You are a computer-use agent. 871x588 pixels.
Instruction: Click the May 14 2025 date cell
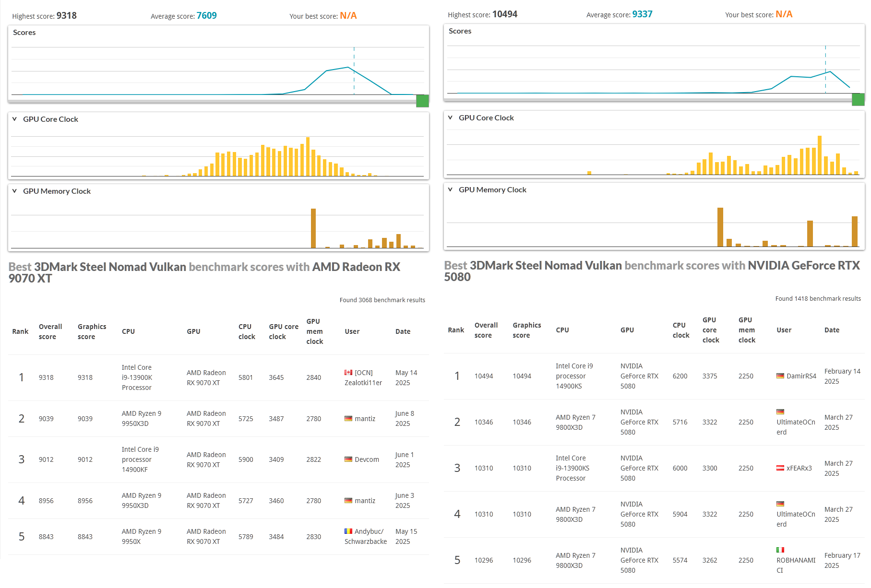[406, 378]
